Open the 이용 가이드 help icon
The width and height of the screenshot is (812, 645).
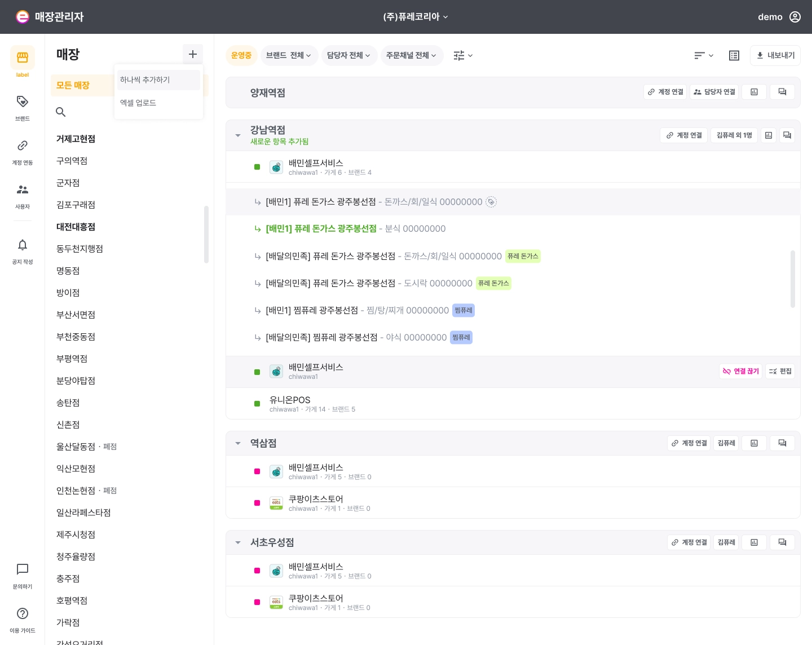coord(23,613)
